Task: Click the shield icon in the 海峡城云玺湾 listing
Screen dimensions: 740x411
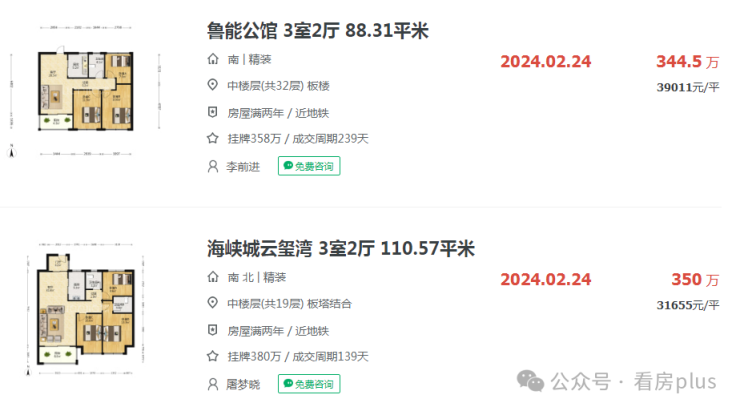Action: point(212,330)
